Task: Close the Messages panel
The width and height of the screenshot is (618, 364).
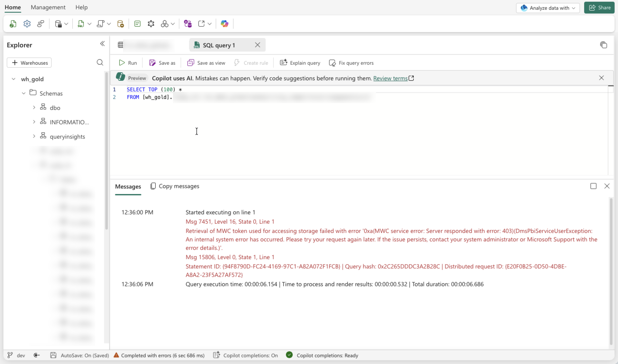Action: point(607,186)
